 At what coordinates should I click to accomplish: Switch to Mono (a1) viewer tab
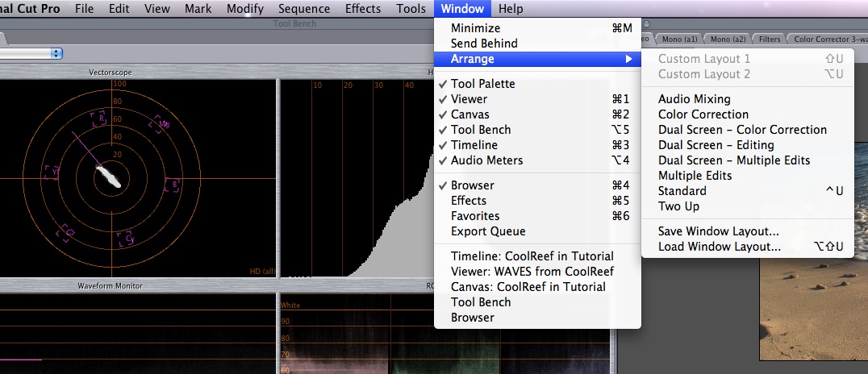[x=679, y=39]
